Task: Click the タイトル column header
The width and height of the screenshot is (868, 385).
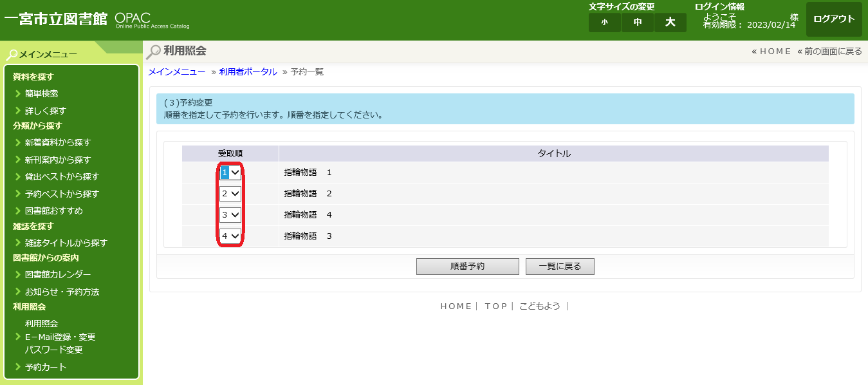Action: click(x=554, y=153)
